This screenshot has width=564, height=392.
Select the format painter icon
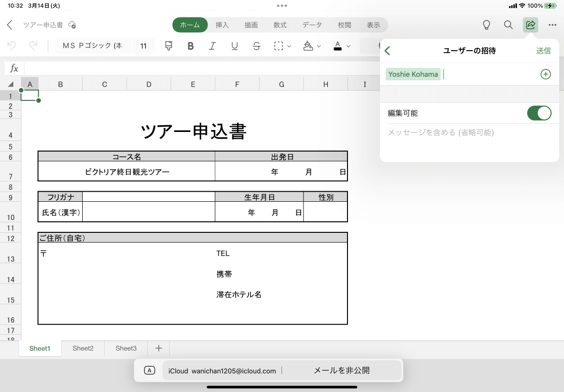click(168, 46)
